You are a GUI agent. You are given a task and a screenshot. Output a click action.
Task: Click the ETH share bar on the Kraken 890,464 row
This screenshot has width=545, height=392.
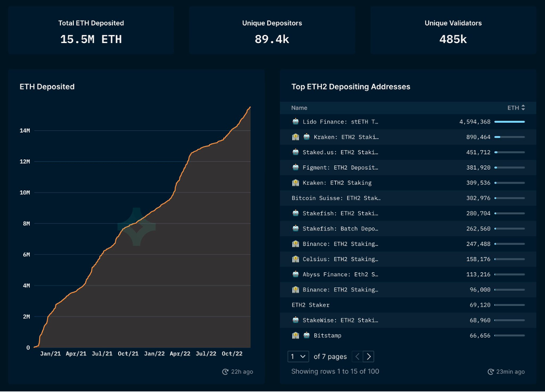tap(509, 137)
